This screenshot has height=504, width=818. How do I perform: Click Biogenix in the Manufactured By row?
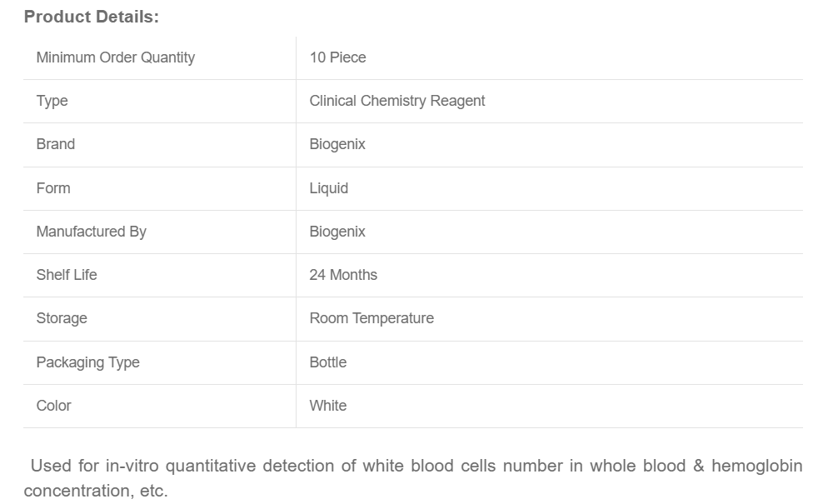[x=337, y=232]
